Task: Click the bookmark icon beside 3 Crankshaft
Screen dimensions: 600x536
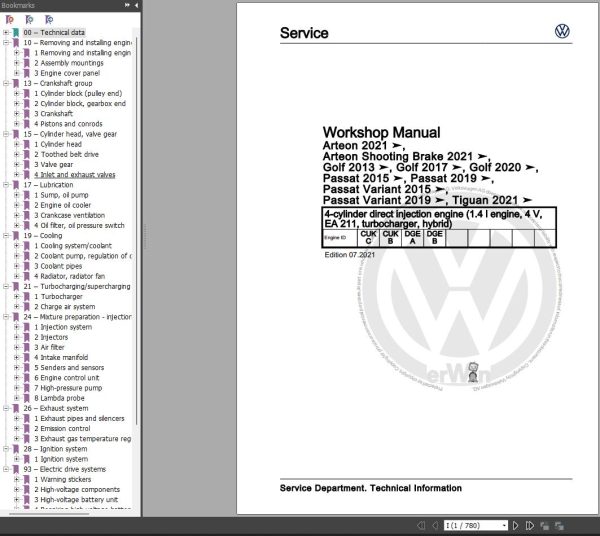Action: click(x=26, y=114)
